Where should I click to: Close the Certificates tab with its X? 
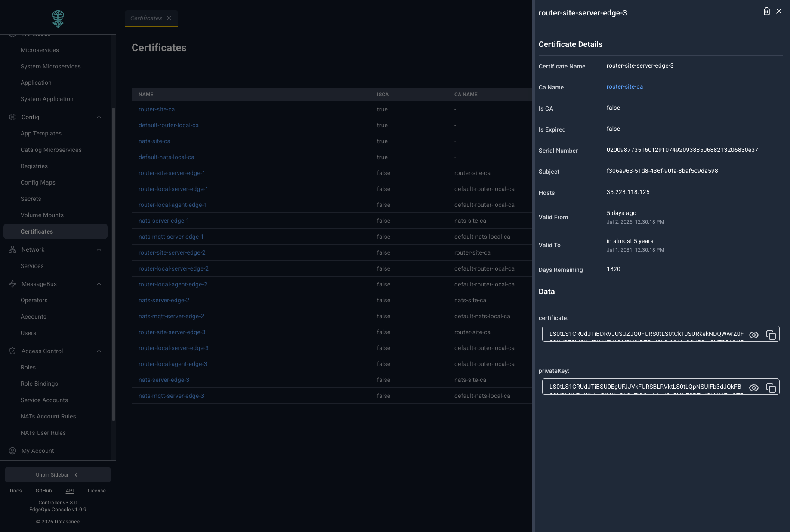tap(169, 18)
